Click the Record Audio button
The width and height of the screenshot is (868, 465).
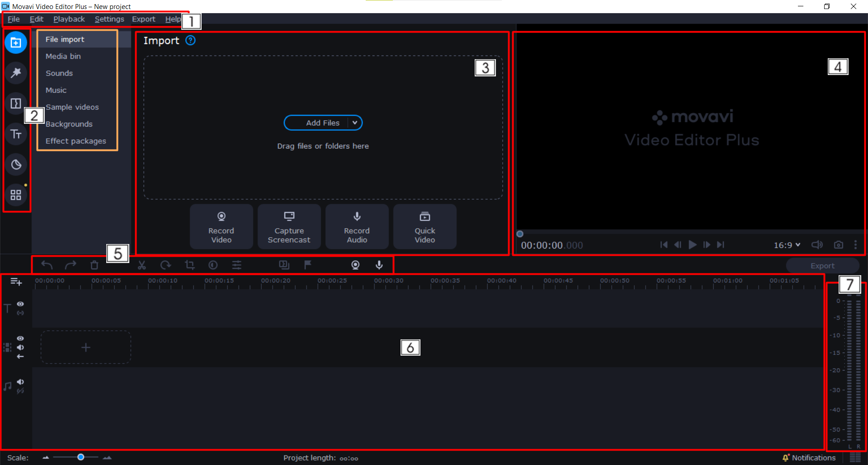click(357, 226)
